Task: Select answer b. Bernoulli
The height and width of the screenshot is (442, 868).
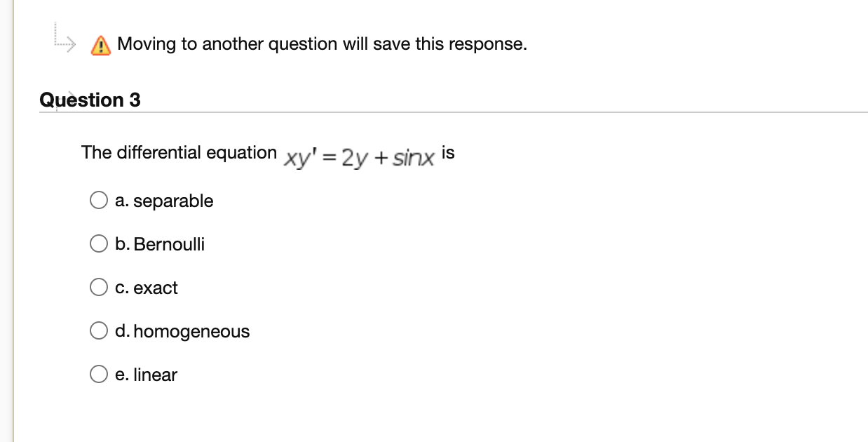Action: (x=99, y=243)
